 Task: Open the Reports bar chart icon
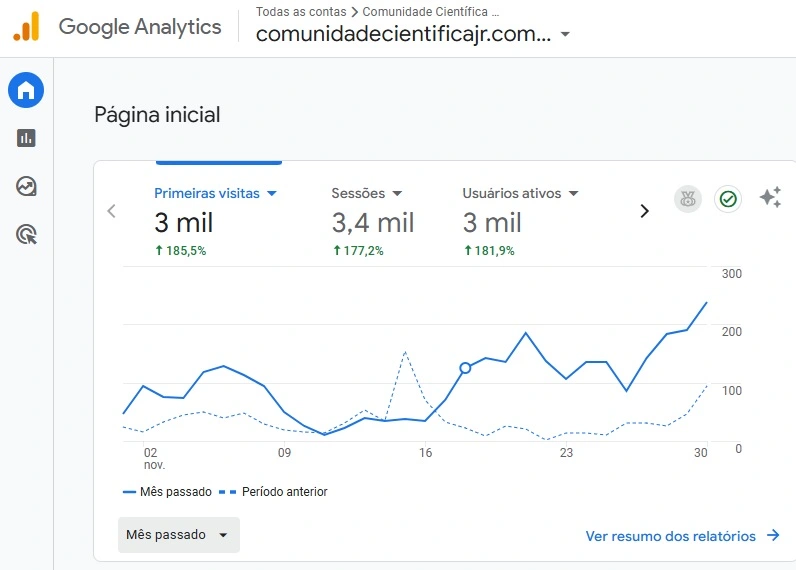click(x=26, y=138)
